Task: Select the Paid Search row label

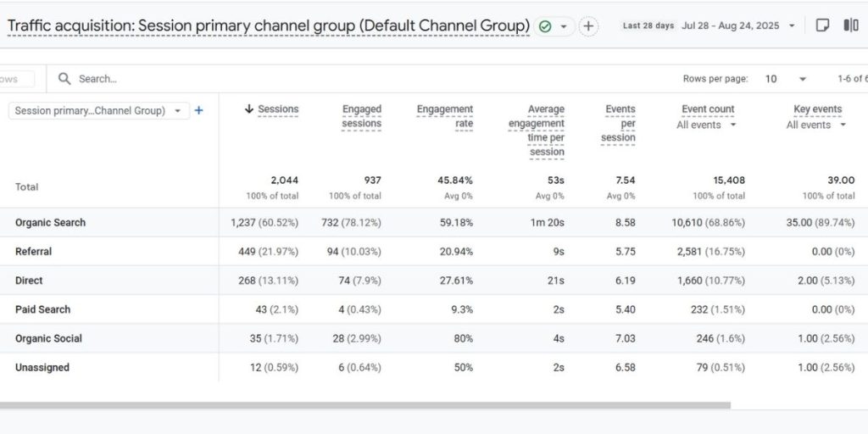Action: point(42,309)
